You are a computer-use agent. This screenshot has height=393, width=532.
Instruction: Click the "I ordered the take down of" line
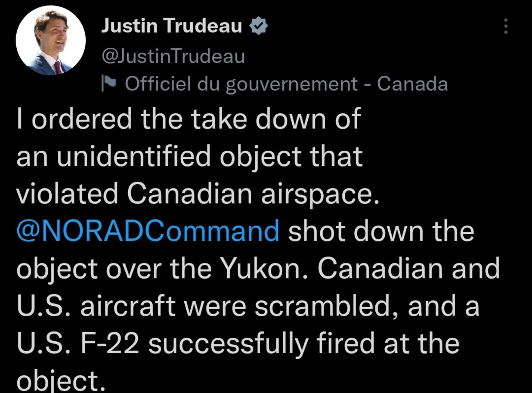(x=188, y=119)
